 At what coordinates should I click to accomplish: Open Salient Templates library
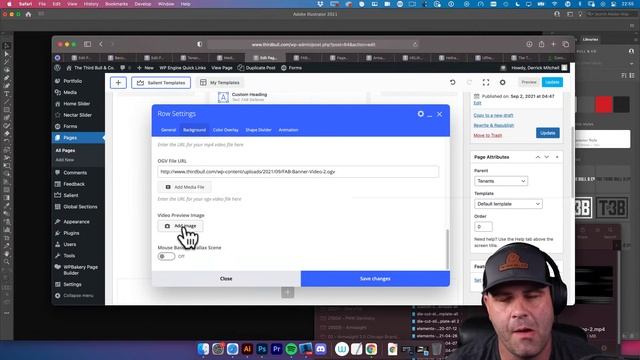pos(161,82)
